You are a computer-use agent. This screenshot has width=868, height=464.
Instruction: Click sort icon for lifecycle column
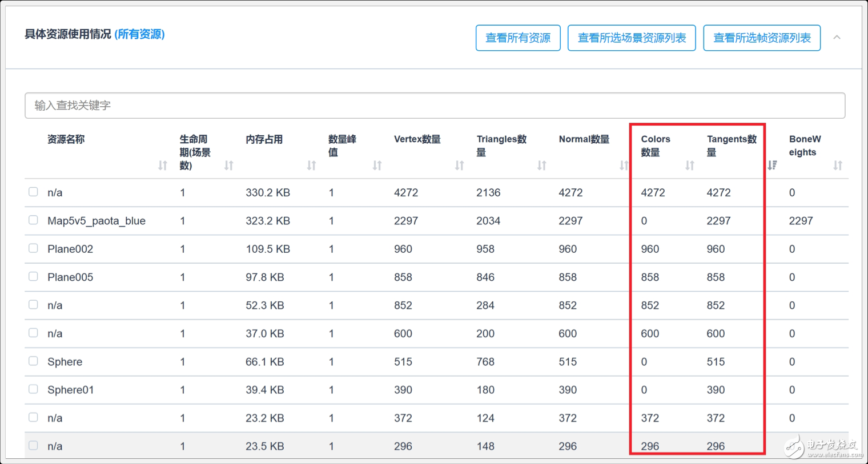(x=228, y=166)
